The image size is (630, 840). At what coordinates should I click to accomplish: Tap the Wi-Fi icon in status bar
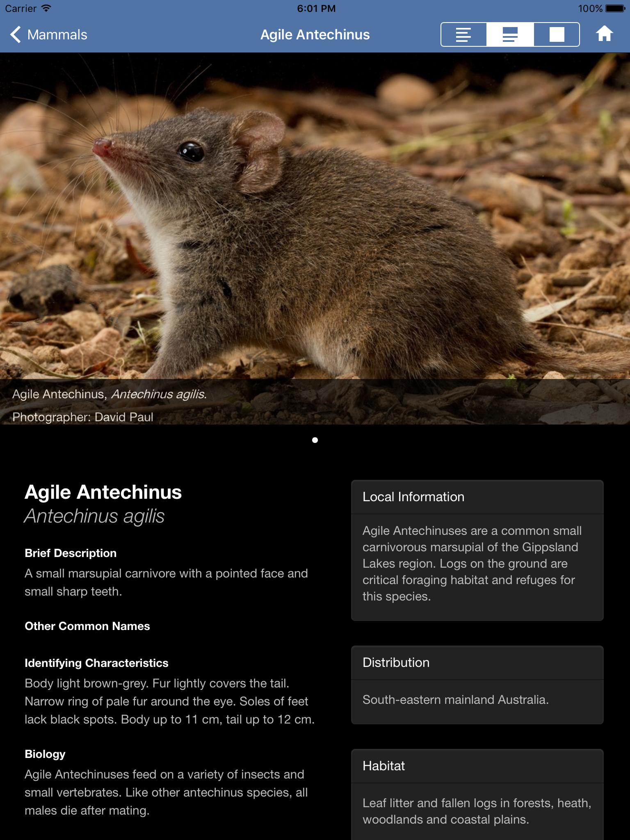coord(46,8)
